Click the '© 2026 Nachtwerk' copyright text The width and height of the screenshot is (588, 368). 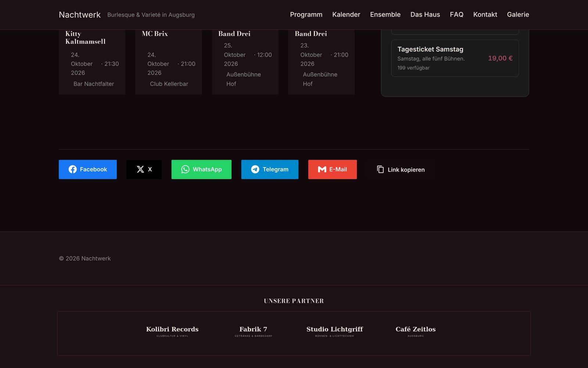point(85,258)
